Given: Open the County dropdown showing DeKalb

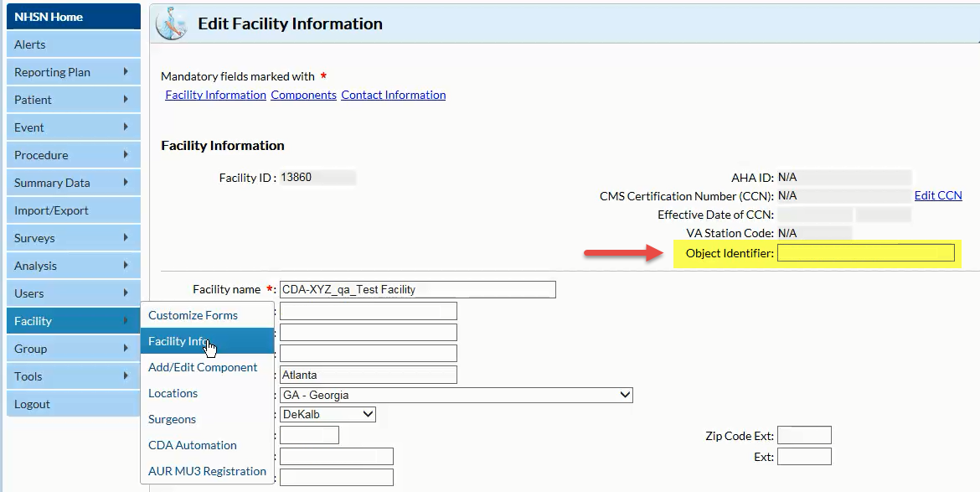Looking at the screenshot, I should [x=328, y=414].
